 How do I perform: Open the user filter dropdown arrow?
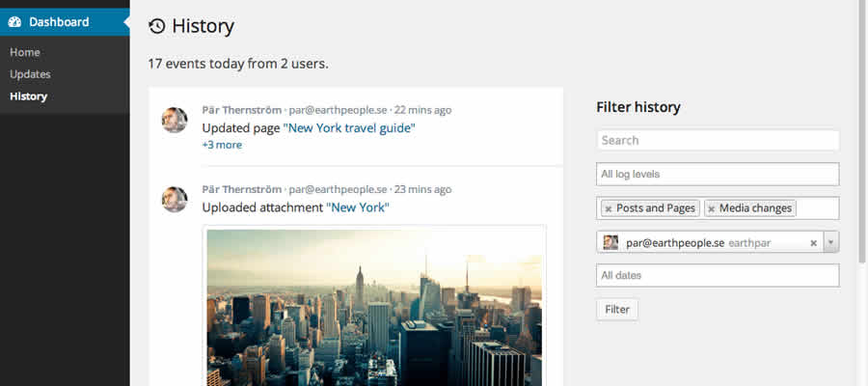click(x=831, y=242)
